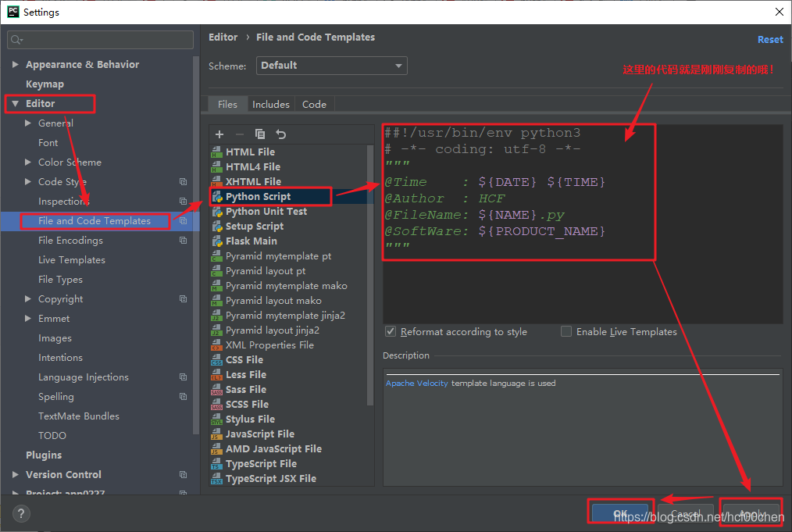Click the Stylus File icon
792x532 pixels.
216,419
